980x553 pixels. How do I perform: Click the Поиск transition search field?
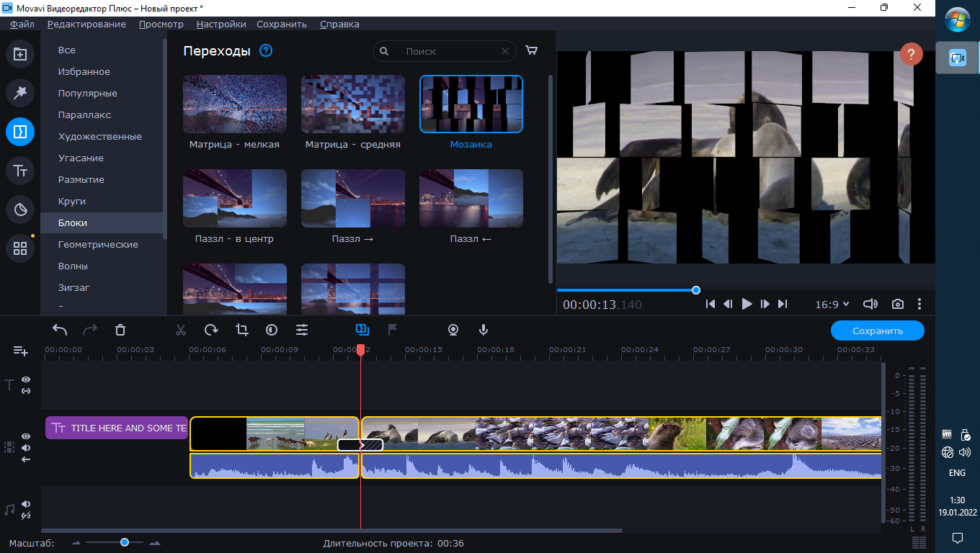pyautogui.click(x=448, y=51)
